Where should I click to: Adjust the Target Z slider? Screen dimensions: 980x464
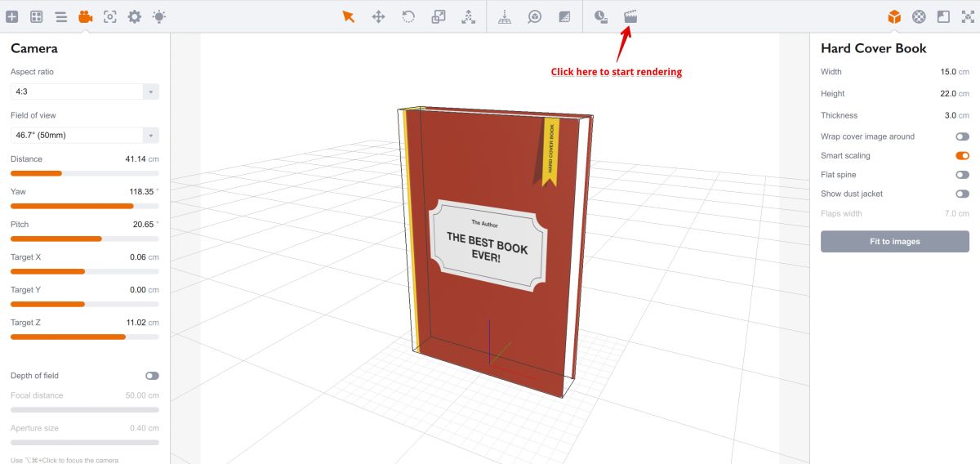[85, 337]
